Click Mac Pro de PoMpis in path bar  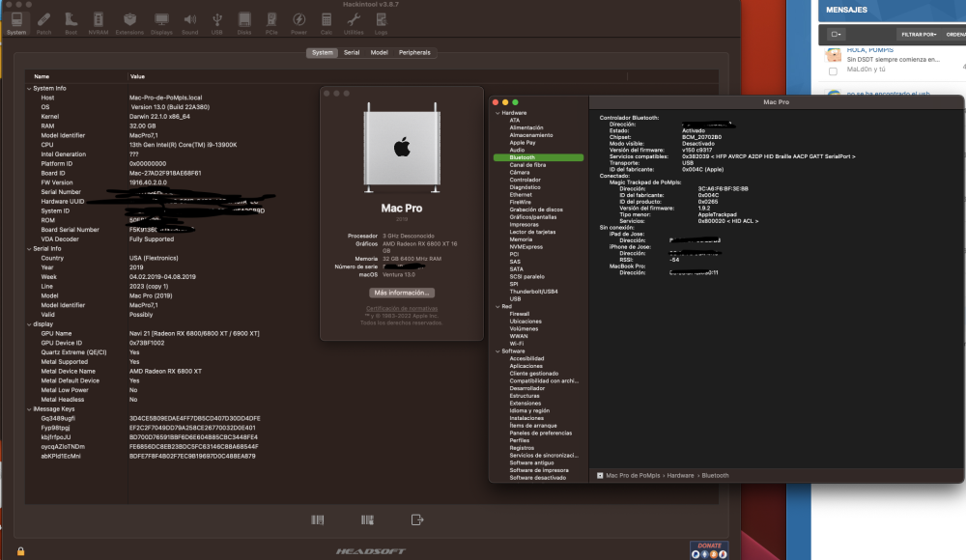[x=633, y=476]
